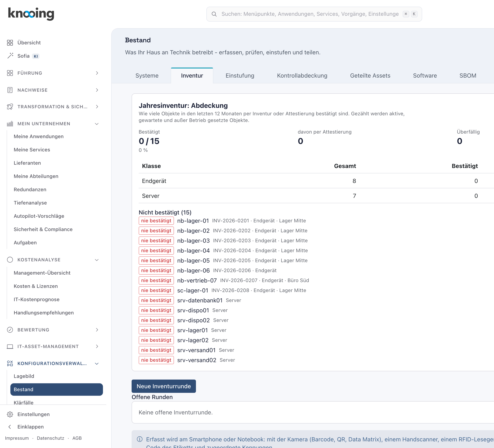Open the SBOM tab
494x448 pixels.
click(x=468, y=76)
